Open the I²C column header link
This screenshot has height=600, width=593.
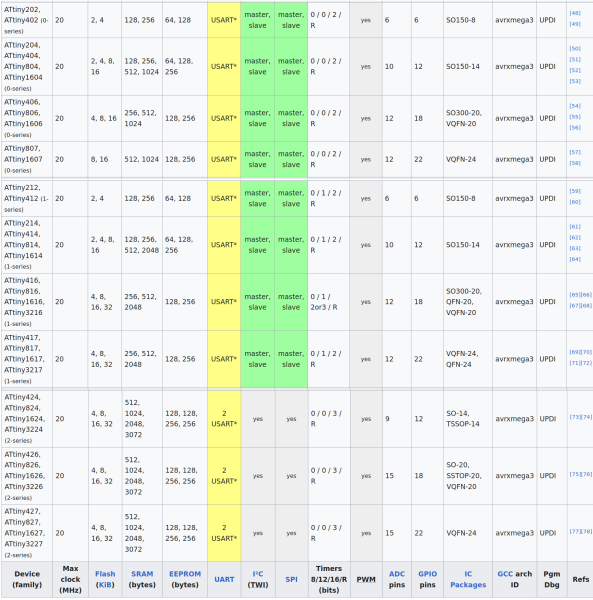click(258, 574)
